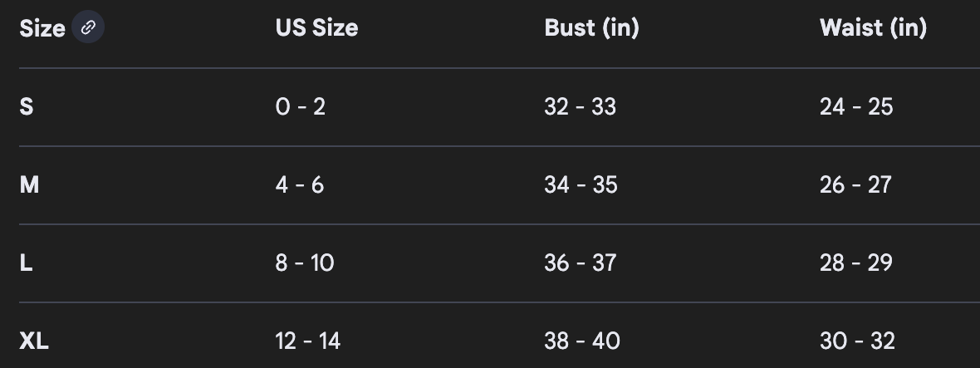Click the S size row label
Image resolution: width=980 pixels, height=368 pixels.
[x=27, y=106]
